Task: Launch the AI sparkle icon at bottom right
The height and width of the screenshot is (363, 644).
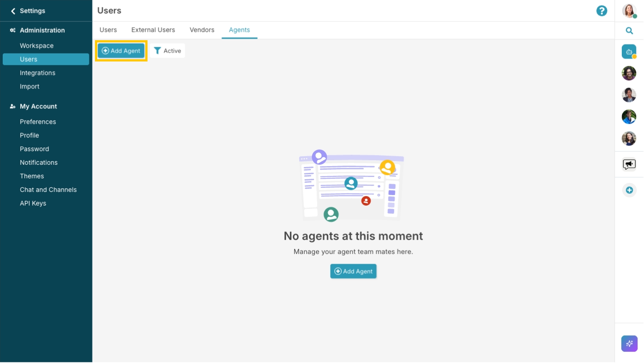Action: [x=629, y=343]
